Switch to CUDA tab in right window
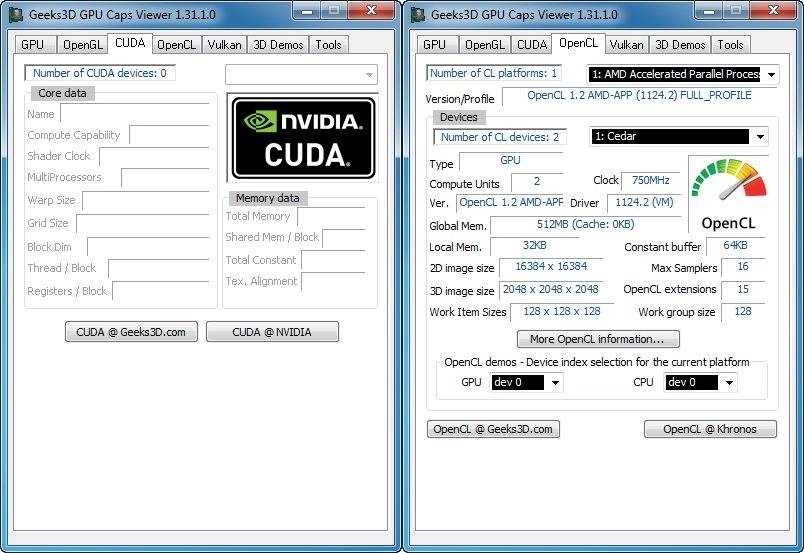Screen dimensions: 804x553 click(532, 45)
